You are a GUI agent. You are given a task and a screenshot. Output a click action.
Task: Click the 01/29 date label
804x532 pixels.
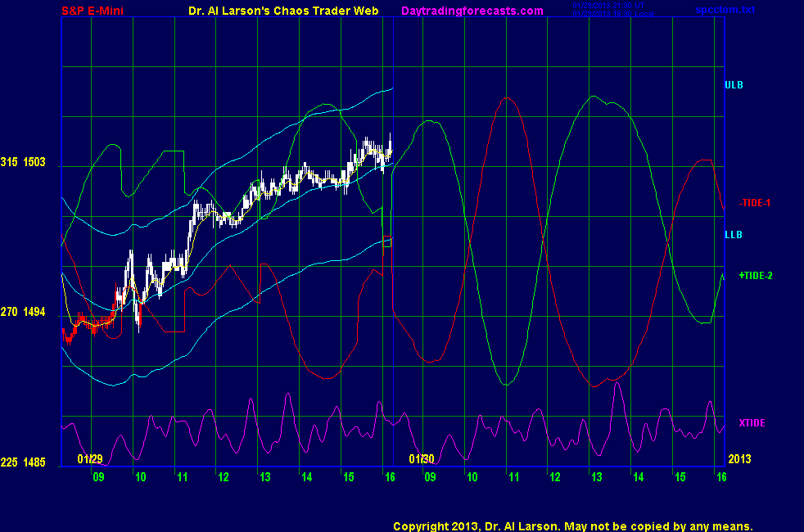coord(90,458)
